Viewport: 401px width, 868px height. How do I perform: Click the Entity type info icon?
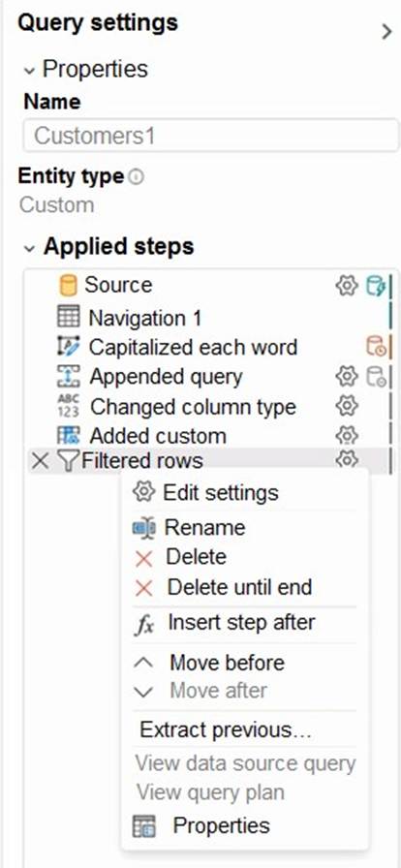point(136,177)
